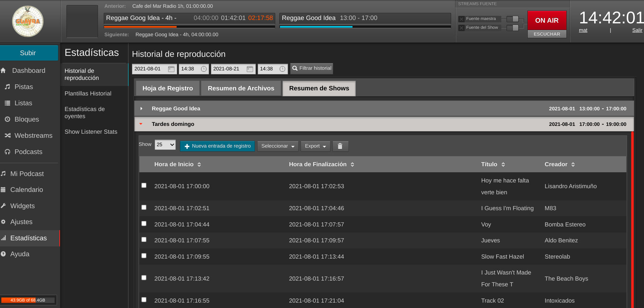Click the Pistas music note icon
The height and width of the screenshot is (308, 644).
[7, 87]
